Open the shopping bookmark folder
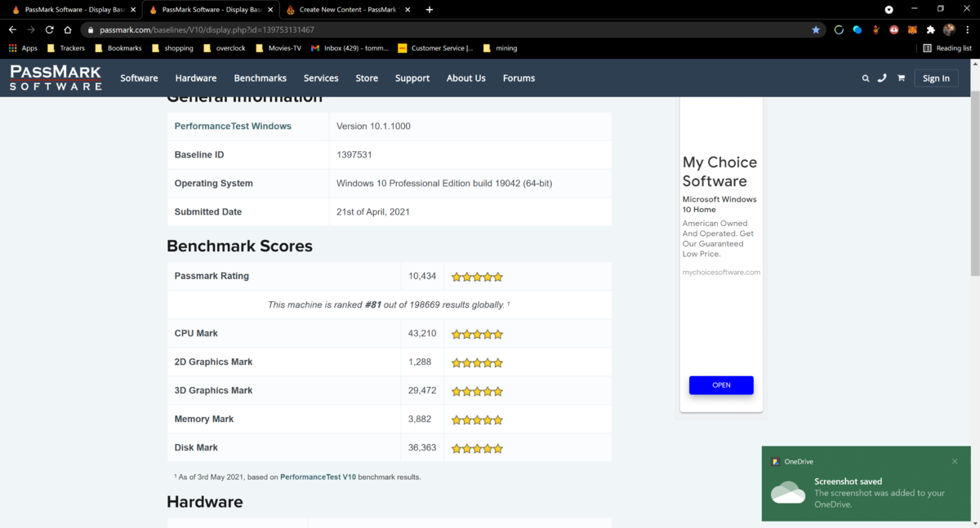The width and height of the screenshot is (980, 528). pos(172,48)
